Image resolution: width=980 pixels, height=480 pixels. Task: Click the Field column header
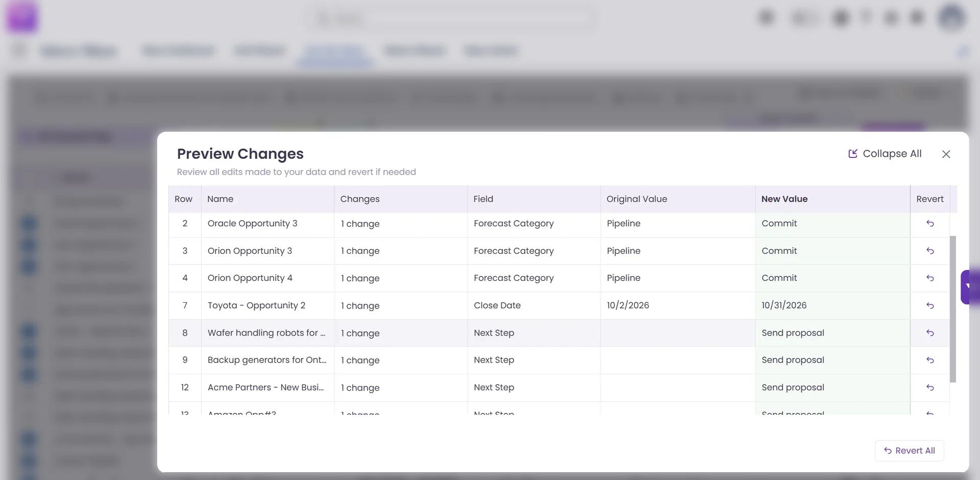coord(534,199)
